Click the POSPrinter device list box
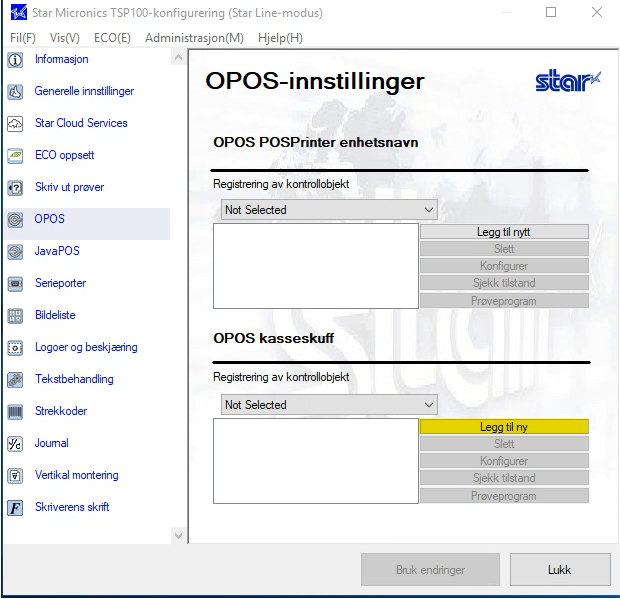Viewport: 620px width, 599px height. [316, 266]
